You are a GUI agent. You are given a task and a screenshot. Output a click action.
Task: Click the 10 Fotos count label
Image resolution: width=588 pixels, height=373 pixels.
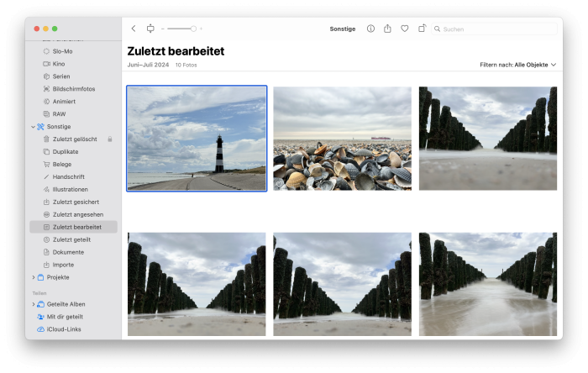tap(186, 66)
